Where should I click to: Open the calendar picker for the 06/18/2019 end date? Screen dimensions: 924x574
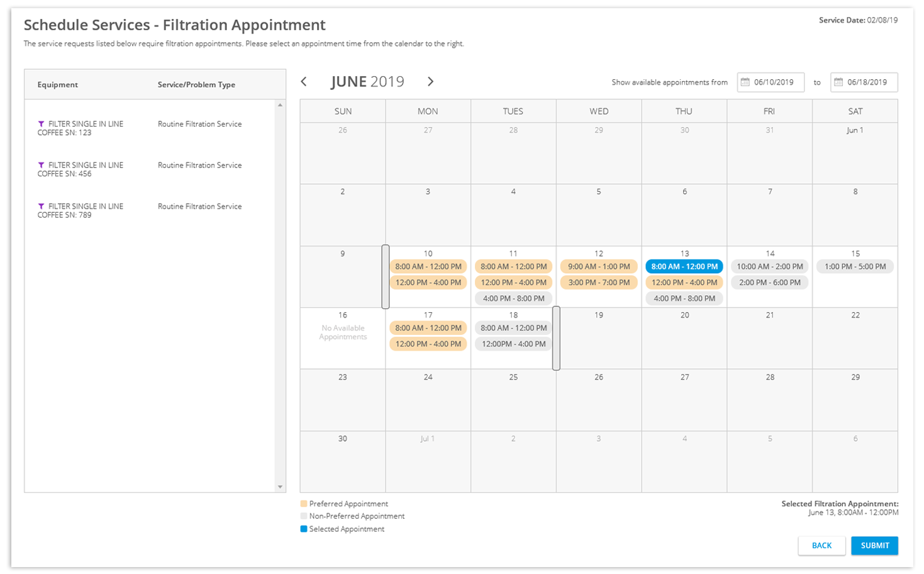pyautogui.click(x=840, y=82)
